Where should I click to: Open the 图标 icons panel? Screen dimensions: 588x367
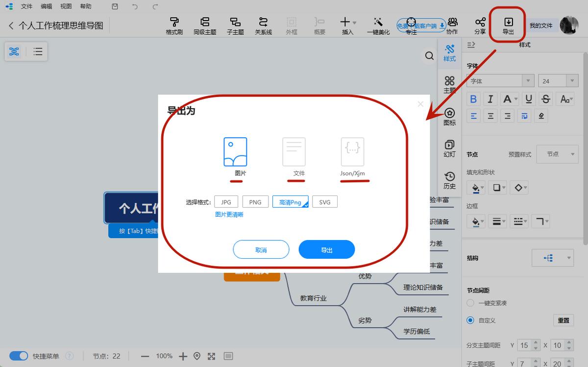click(449, 118)
